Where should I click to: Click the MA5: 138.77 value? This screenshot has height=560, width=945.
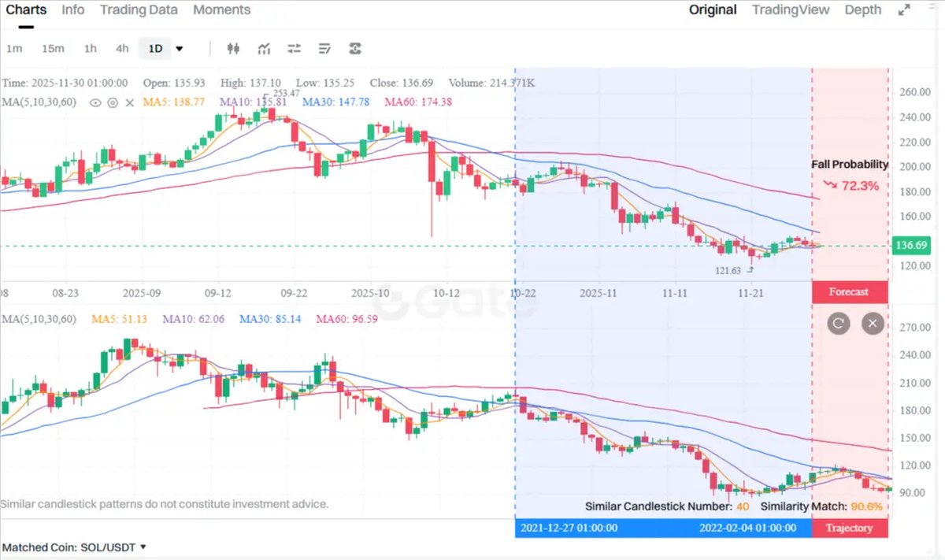click(173, 102)
